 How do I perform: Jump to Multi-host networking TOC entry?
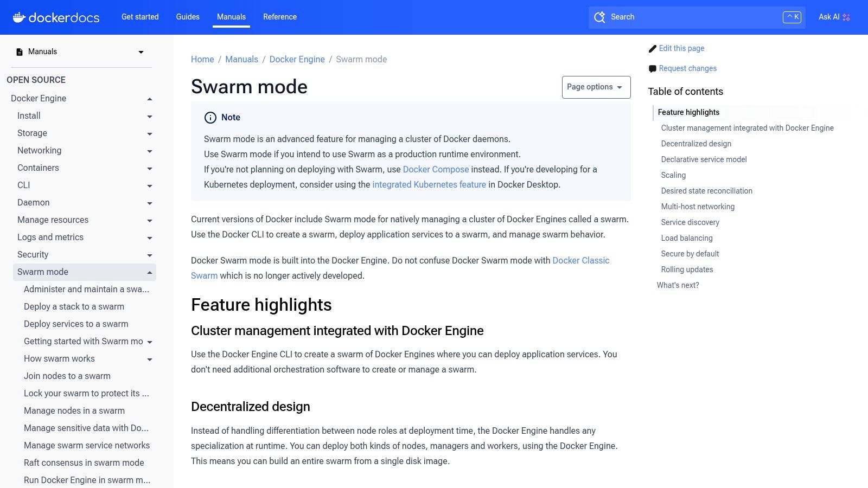pos(698,207)
